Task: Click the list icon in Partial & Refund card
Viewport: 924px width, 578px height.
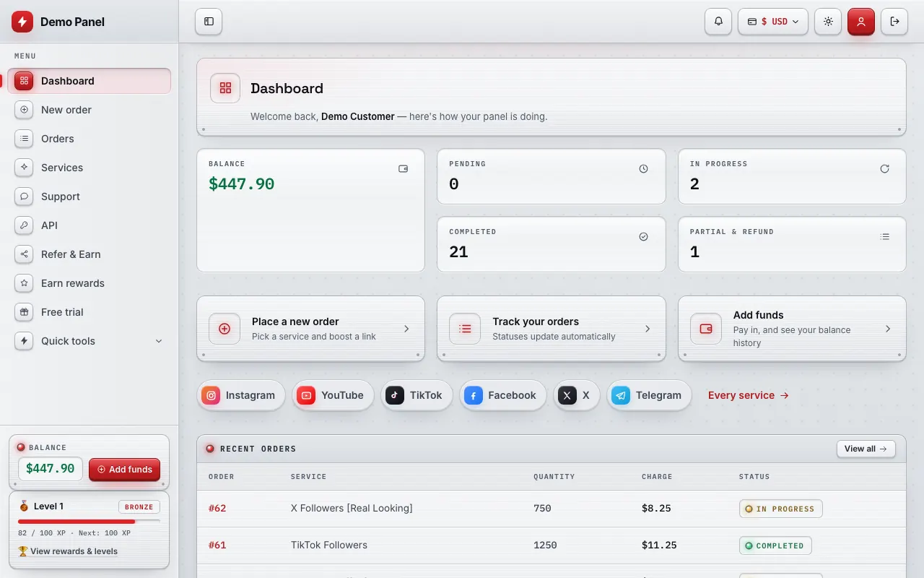Action: click(885, 237)
